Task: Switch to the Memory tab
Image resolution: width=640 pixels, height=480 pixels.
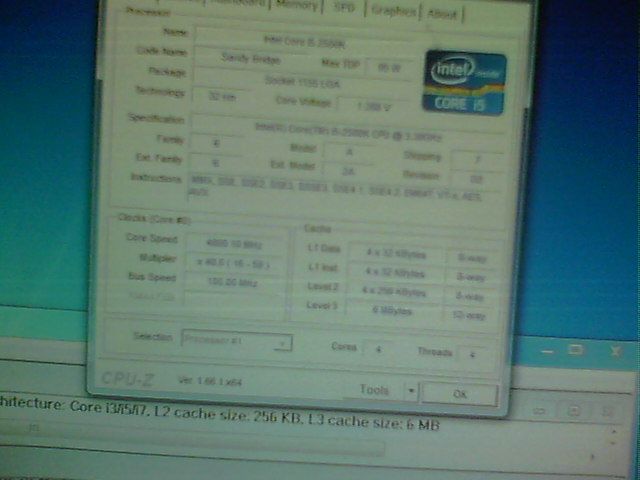Action: click(296, 6)
